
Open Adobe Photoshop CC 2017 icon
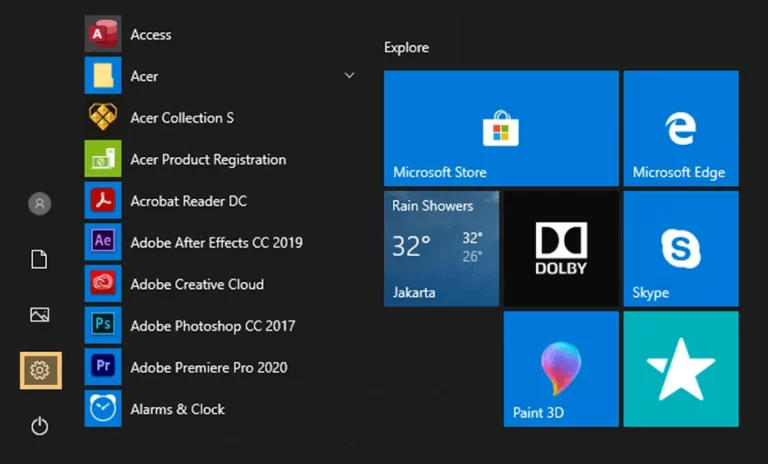click(x=103, y=325)
